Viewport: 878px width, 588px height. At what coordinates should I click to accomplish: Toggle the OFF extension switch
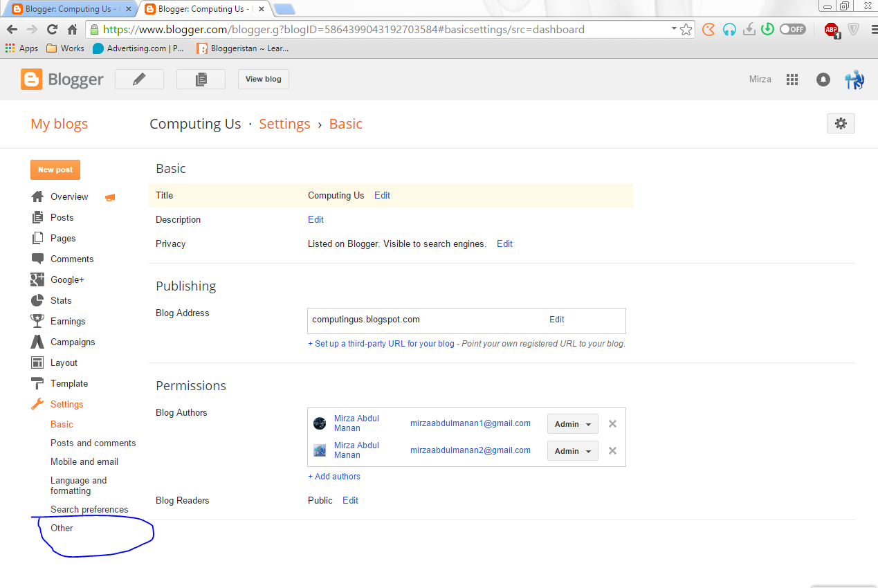(792, 29)
